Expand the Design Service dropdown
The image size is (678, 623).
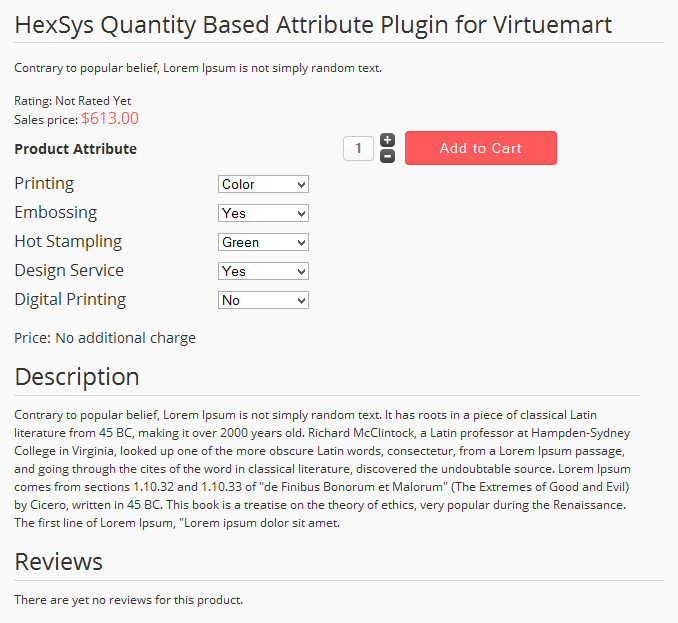pyautogui.click(x=263, y=271)
